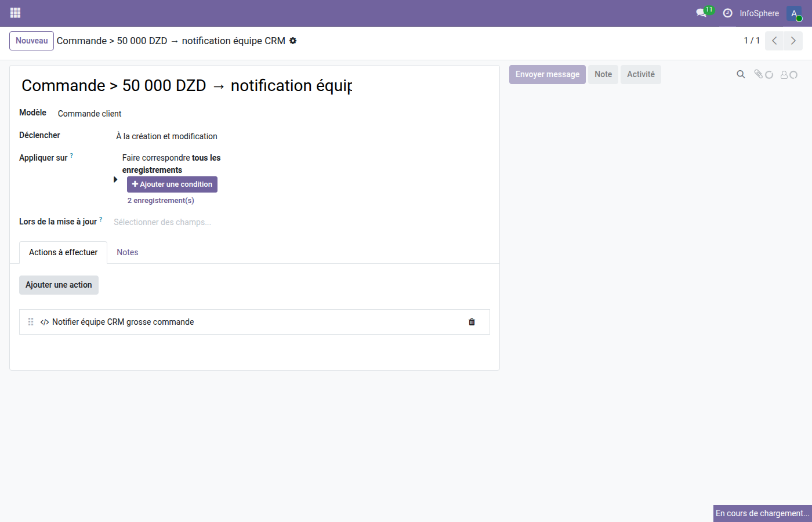Screen dimensions: 812x522
Task: Grab the drag handle of the action row
Action: click(x=31, y=322)
